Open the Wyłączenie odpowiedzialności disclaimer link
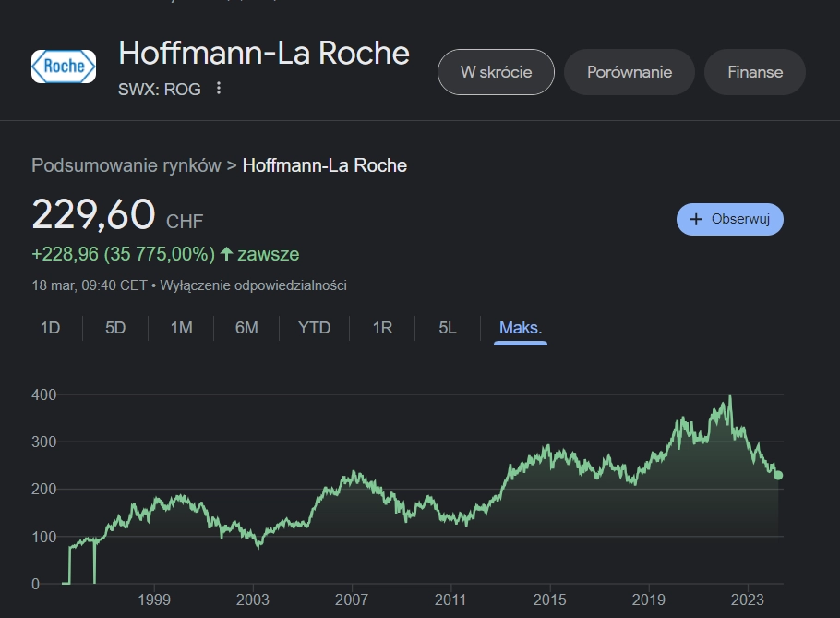Image resolution: width=840 pixels, height=618 pixels. pyautogui.click(x=254, y=285)
